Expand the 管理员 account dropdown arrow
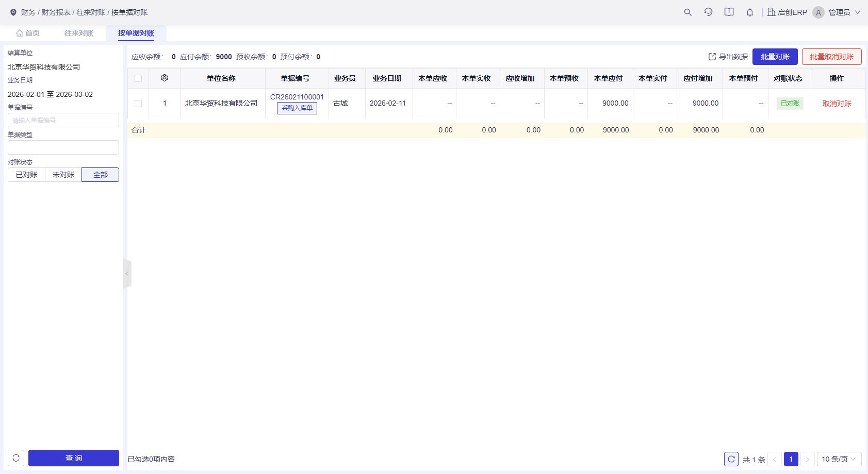Viewport: 868px width, 474px height. 858,12
